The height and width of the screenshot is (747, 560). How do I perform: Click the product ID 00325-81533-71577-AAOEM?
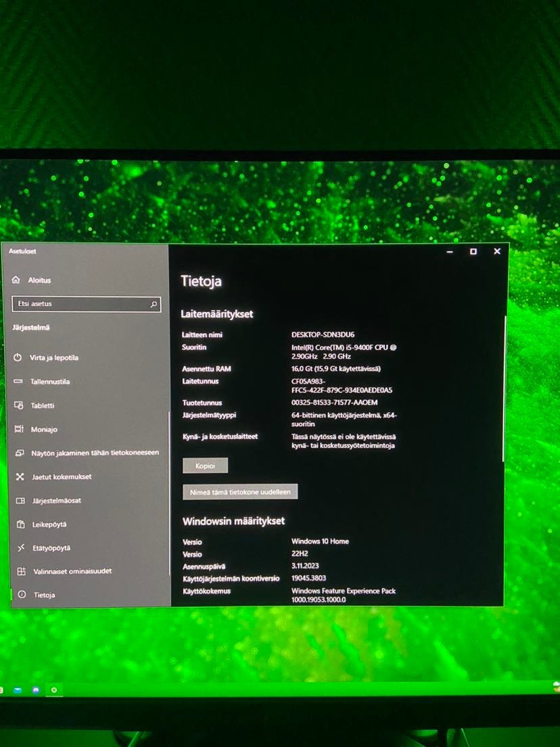(334, 402)
